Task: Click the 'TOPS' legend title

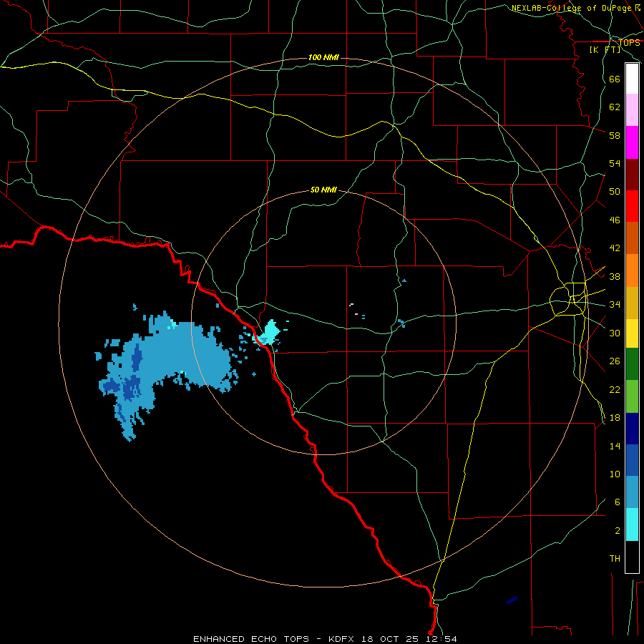Action: [629, 43]
